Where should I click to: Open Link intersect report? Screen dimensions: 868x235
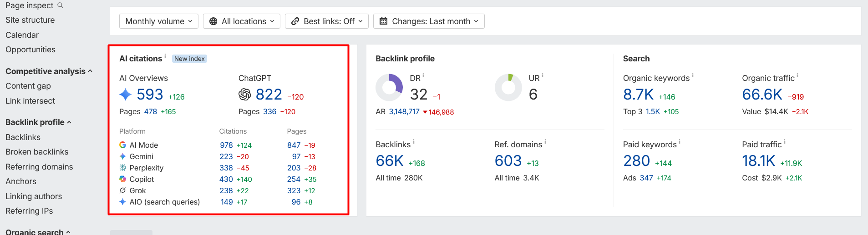point(30,101)
